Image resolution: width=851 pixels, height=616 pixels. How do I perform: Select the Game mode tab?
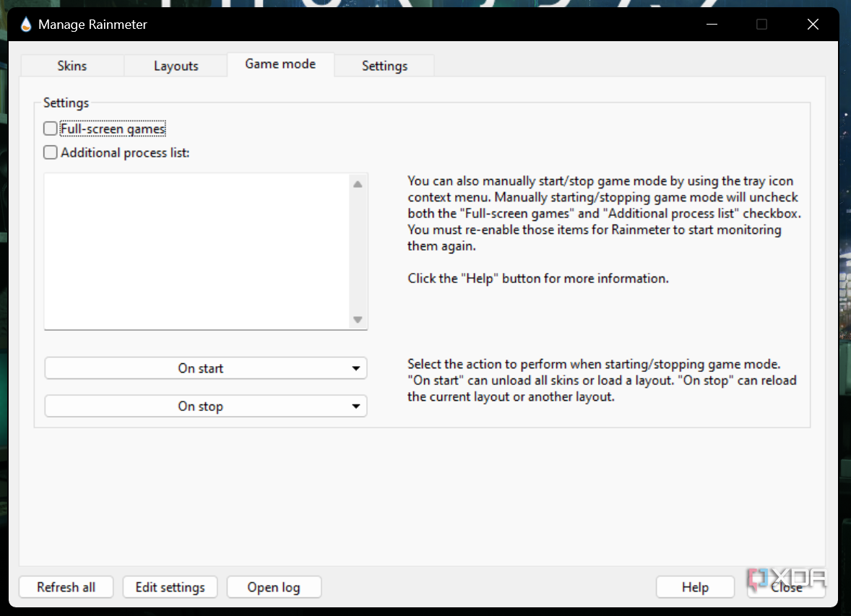pyautogui.click(x=280, y=64)
